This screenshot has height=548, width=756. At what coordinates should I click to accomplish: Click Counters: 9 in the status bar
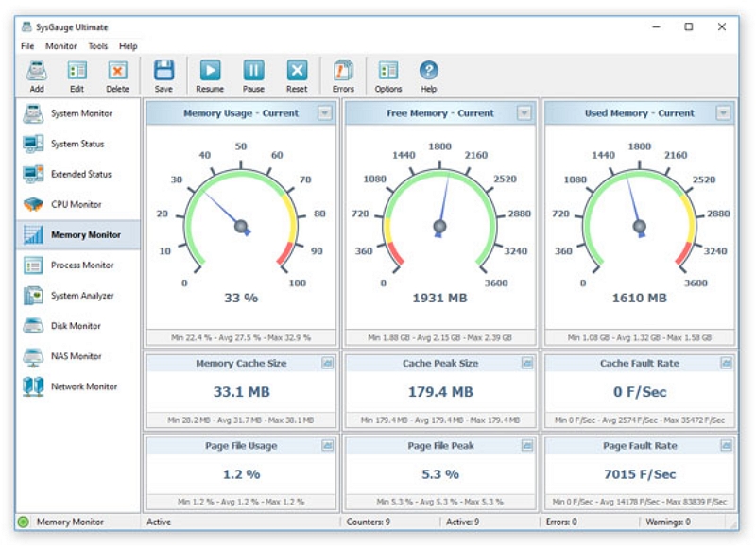[x=369, y=522]
